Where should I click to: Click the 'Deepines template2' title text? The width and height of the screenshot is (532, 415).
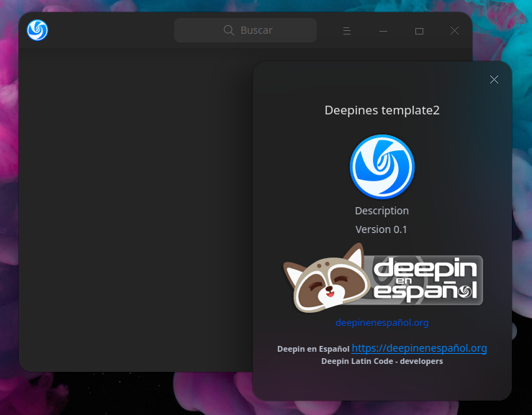tap(382, 110)
